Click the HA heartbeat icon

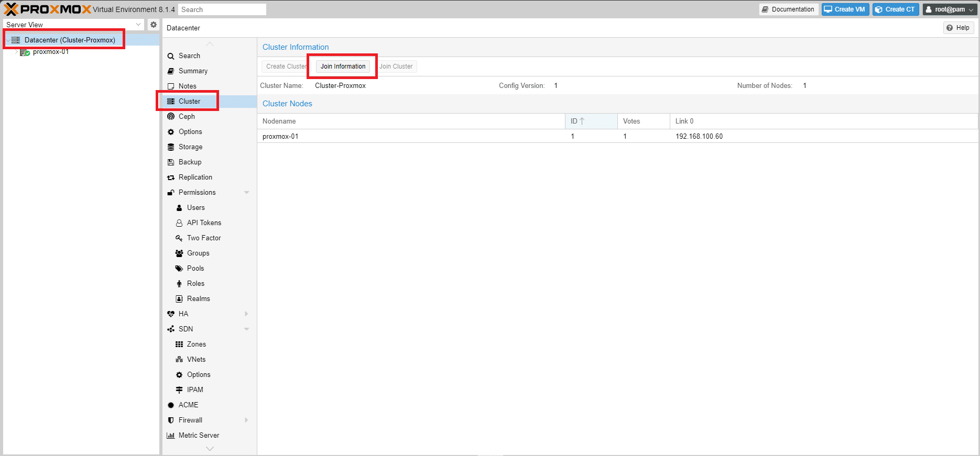[x=171, y=314]
